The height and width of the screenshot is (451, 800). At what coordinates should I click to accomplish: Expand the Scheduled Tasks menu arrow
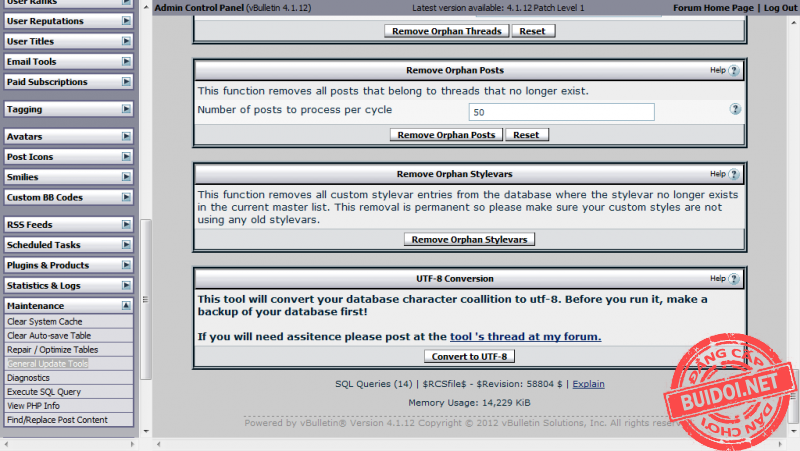pos(126,245)
